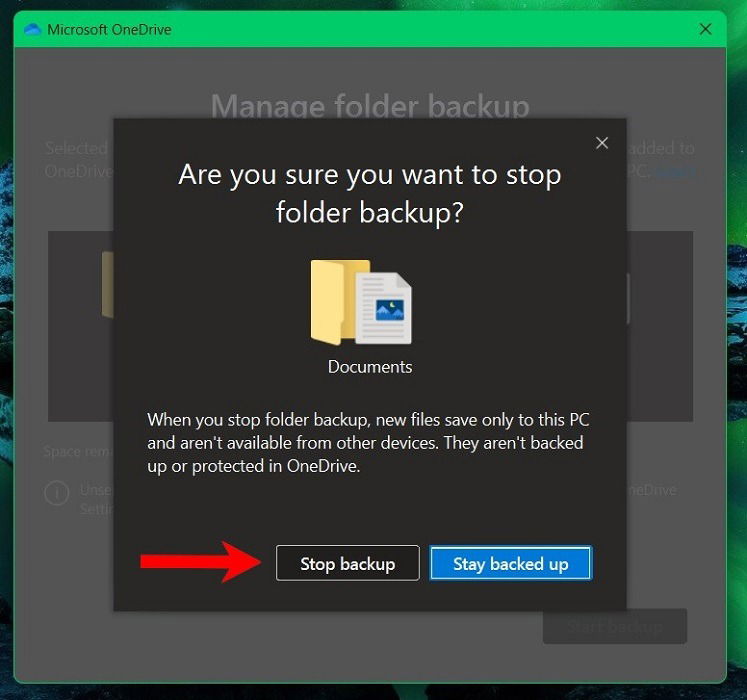
Task: Close the stop folder backup confirmation dialog
Action: click(602, 143)
